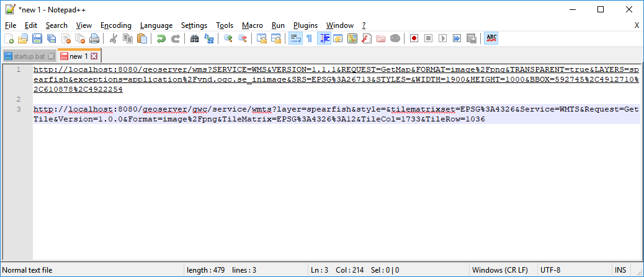
Task: Click the User Defined Language icon
Action: [338, 38]
